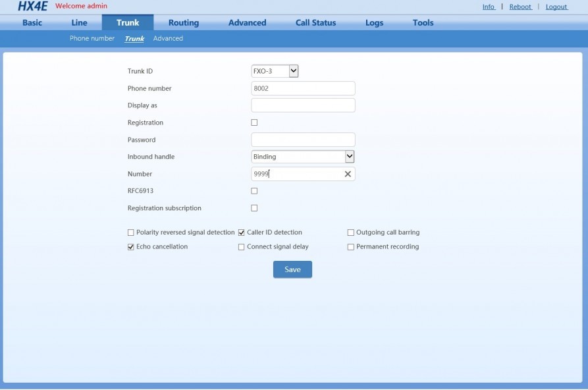Image resolution: width=588 pixels, height=390 pixels.
Task: Toggle Connect signal delay checkbox
Action: (241, 247)
